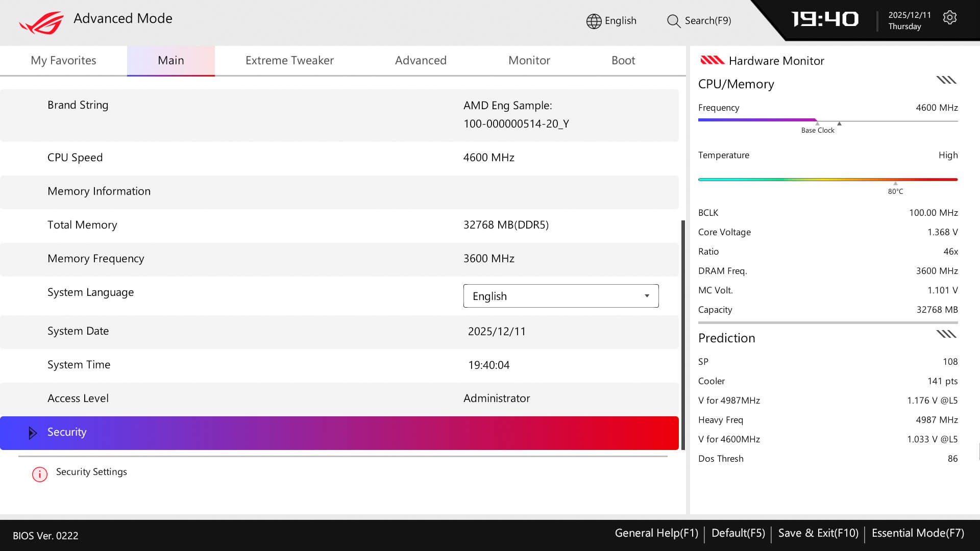Open the Boot tab
980x551 pixels.
click(x=623, y=60)
